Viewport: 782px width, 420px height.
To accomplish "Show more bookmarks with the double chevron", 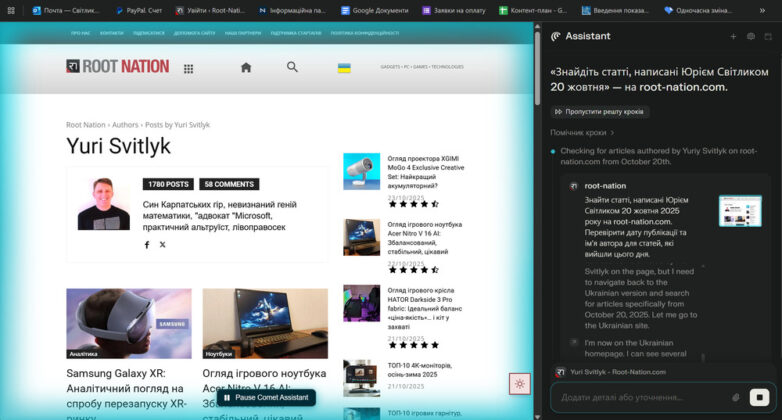I will click(x=762, y=10).
